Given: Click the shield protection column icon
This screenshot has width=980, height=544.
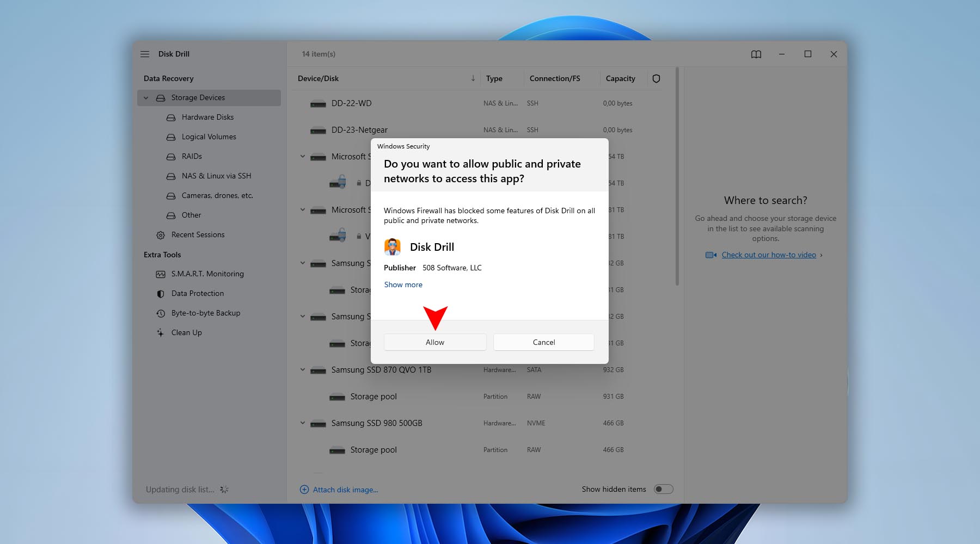Looking at the screenshot, I should pyautogui.click(x=656, y=78).
